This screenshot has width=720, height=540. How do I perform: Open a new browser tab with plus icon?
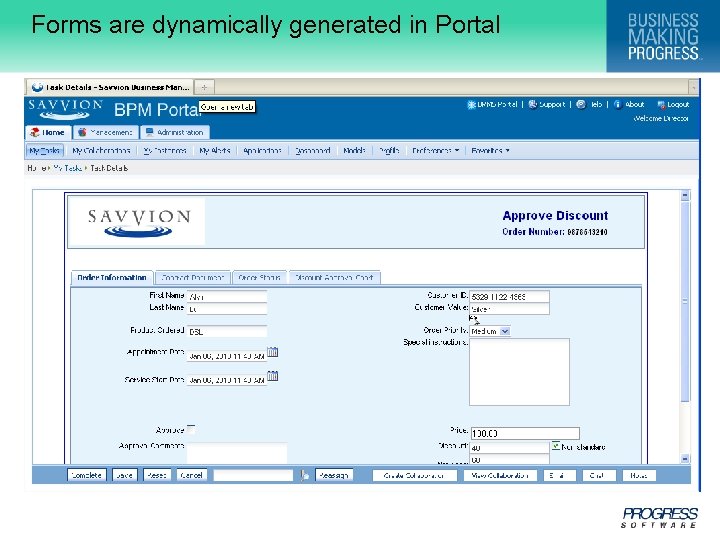[204, 87]
